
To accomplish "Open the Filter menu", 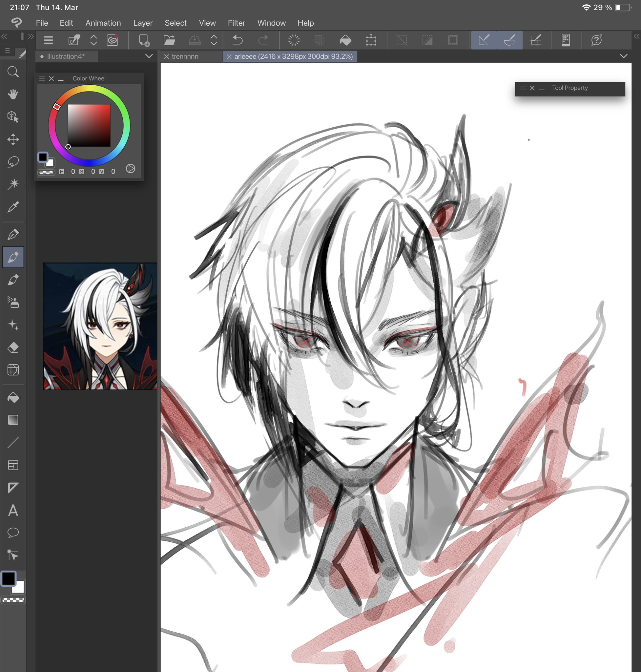I will pyautogui.click(x=236, y=23).
